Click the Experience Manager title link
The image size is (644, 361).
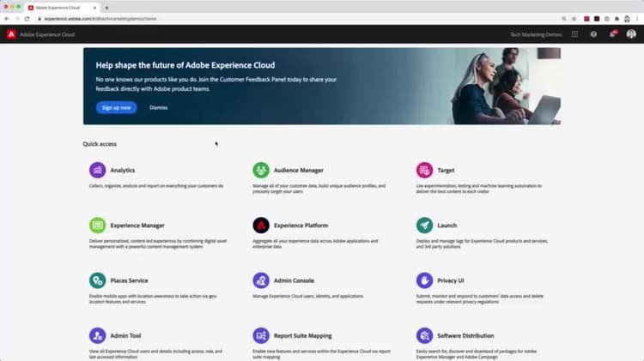coord(137,226)
